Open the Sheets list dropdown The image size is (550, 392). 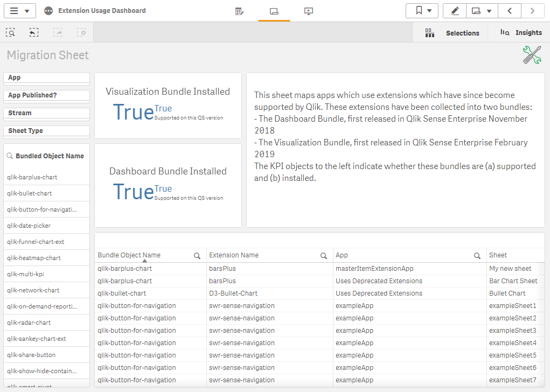pyautogui.click(x=482, y=11)
